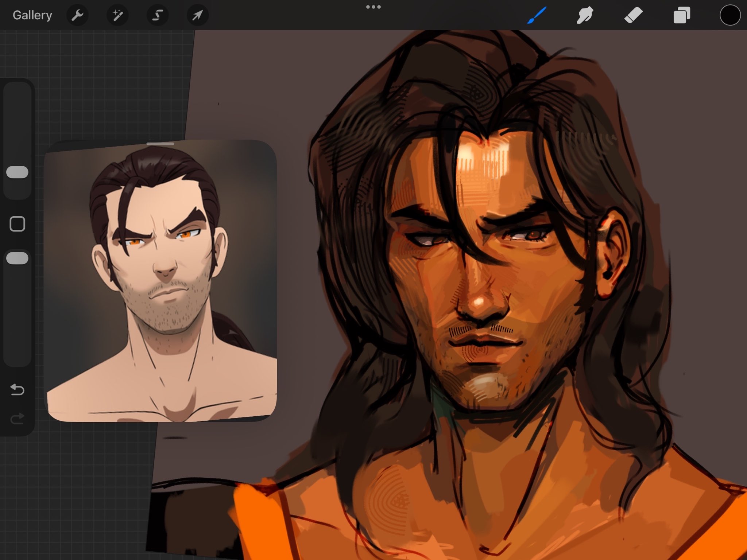Redo the last undone action
The image size is (747, 560).
coord(17,419)
